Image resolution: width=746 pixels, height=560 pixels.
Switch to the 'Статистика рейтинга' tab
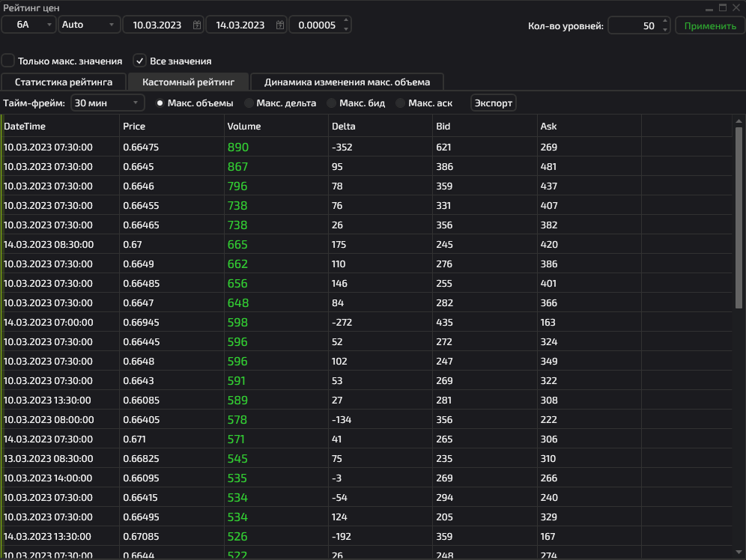(x=64, y=82)
